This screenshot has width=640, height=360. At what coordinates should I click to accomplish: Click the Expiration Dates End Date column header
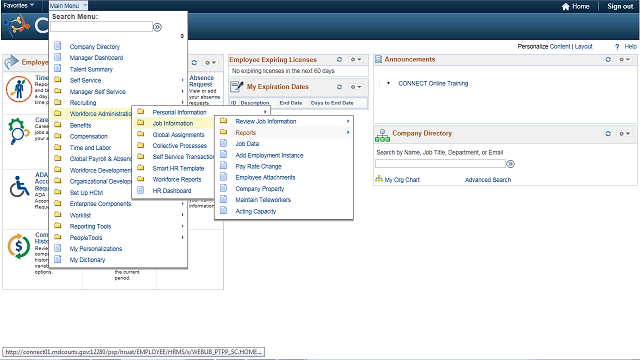click(x=291, y=103)
